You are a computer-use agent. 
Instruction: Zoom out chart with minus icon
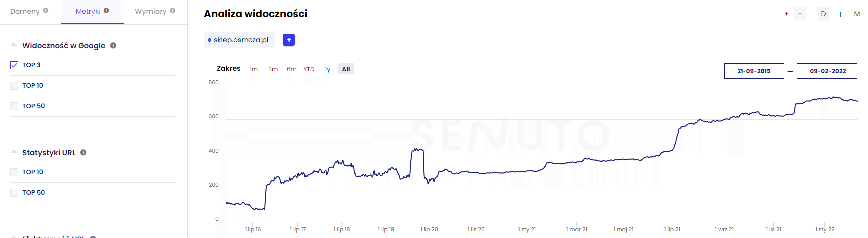click(800, 14)
